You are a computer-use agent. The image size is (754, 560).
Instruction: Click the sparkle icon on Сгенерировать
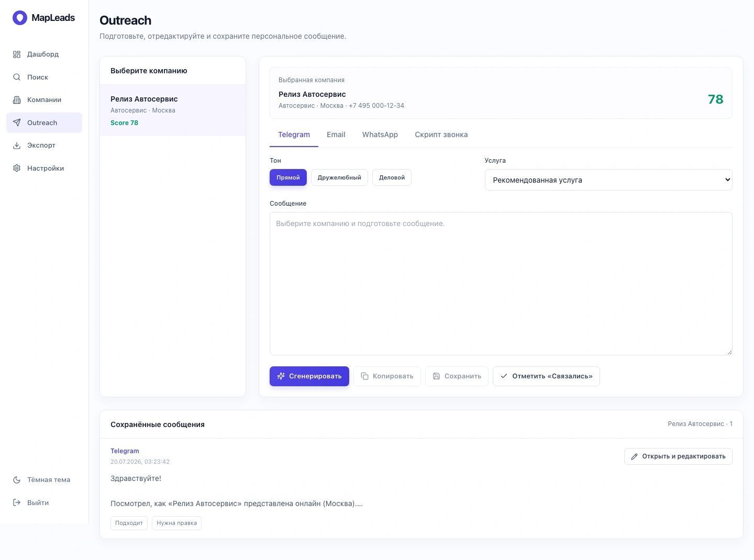click(281, 376)
